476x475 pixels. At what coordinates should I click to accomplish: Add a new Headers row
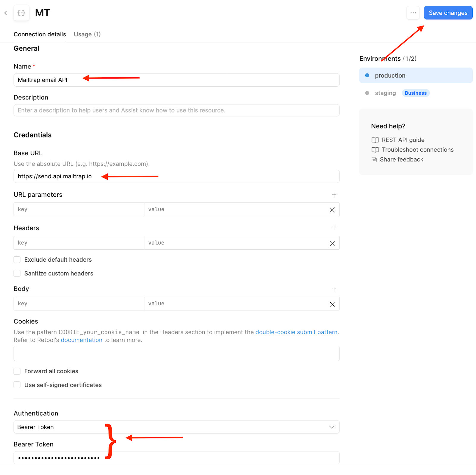(334, 228)
